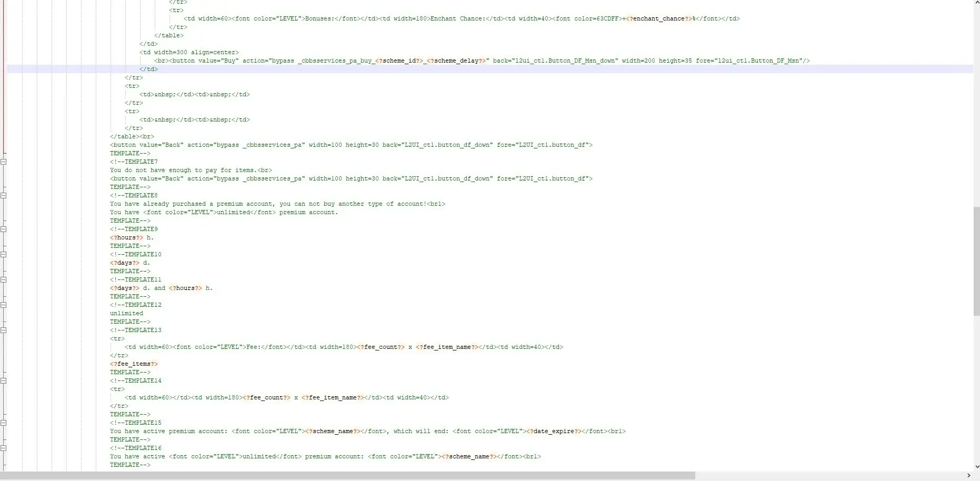980x481 pixels.
Task: Collapse the TEMPLATE12 fold marker
Action: tap(3, 305)
